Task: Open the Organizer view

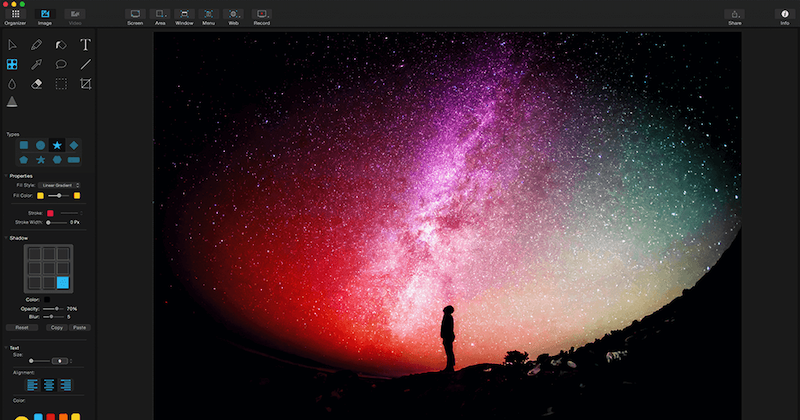Action: 15,17
